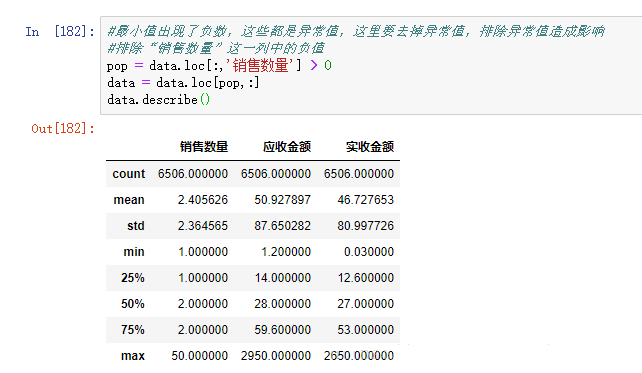This screenshot has width=642, height=373.
Task: Click the first comment line about removing outliers
Action: [356, 31]
